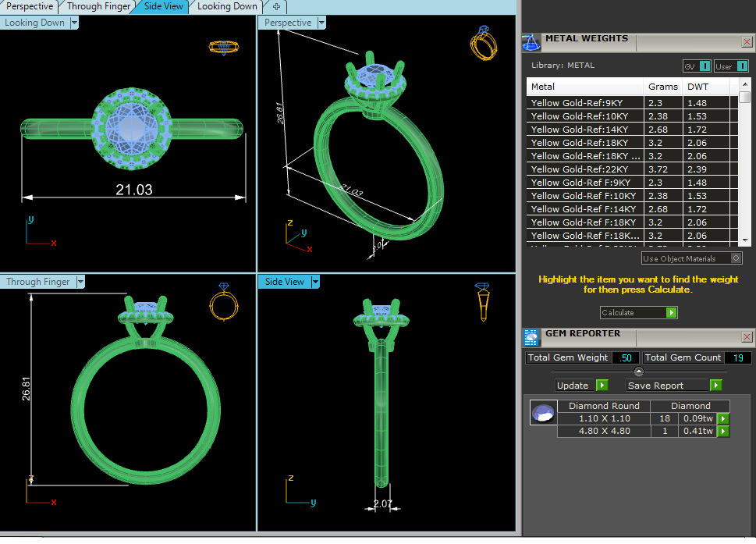Enable Use Object Materials option
This screenshot has height=544, width=756.
[x=692, y=258]
